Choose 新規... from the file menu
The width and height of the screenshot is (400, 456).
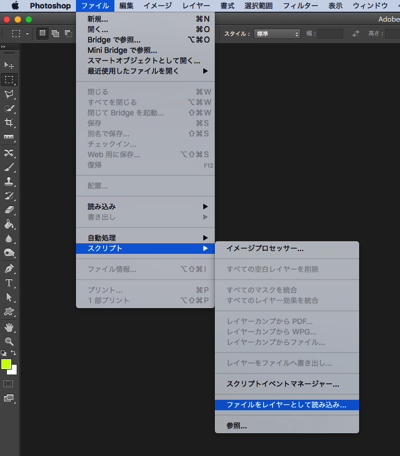pyautogui.click(x=145, y=19)
